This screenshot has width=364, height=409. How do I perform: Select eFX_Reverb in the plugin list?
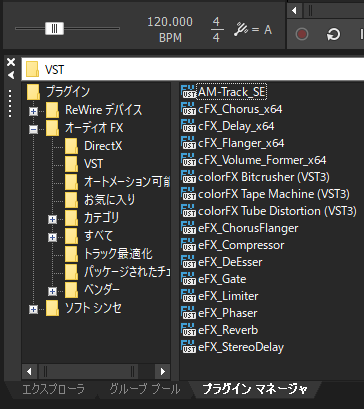tap(228, 330)
